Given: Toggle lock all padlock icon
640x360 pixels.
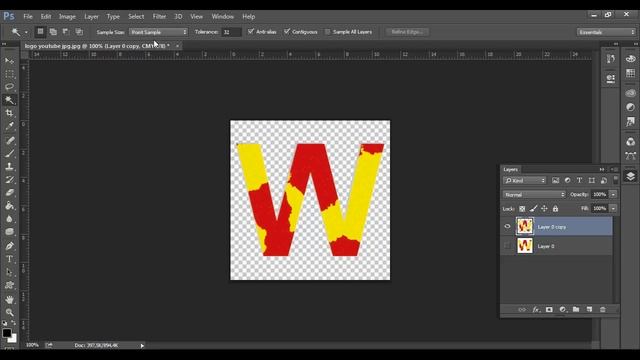Looking at the screenshot, I should 555,209.
